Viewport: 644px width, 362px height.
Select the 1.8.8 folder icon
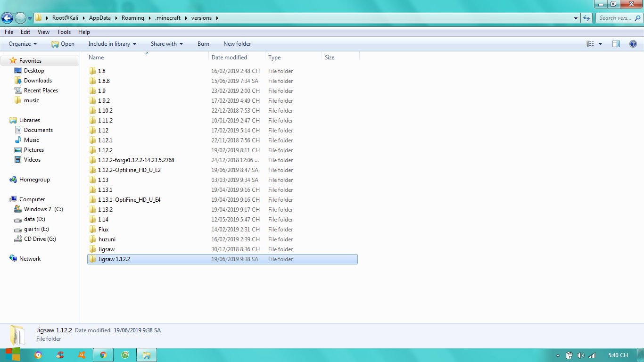click(x=92, y=81)
